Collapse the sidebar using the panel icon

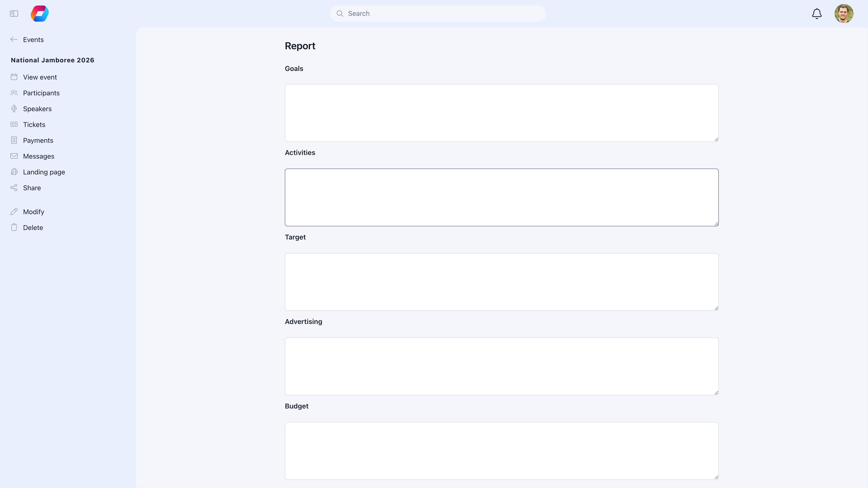click(x=14, y=14)
